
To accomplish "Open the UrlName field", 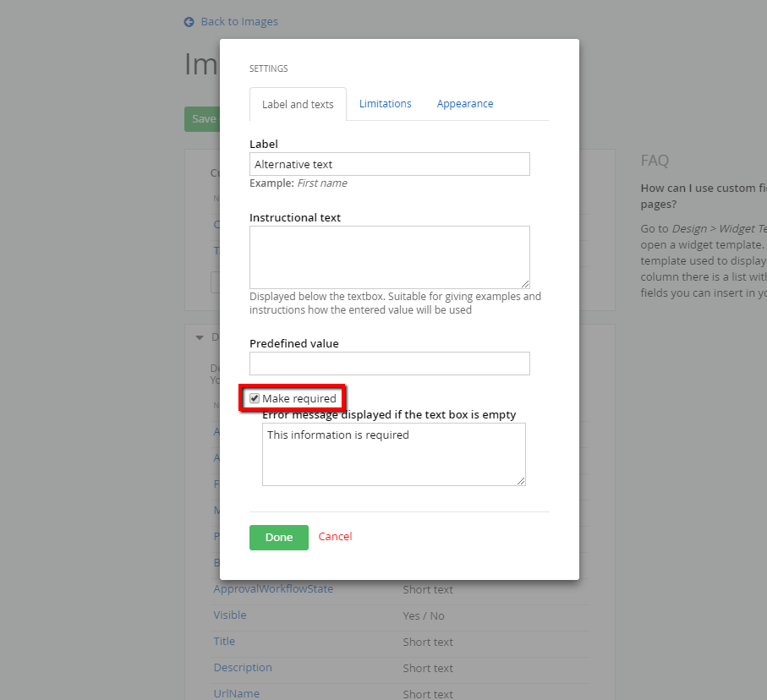I will tap(235, 693).
